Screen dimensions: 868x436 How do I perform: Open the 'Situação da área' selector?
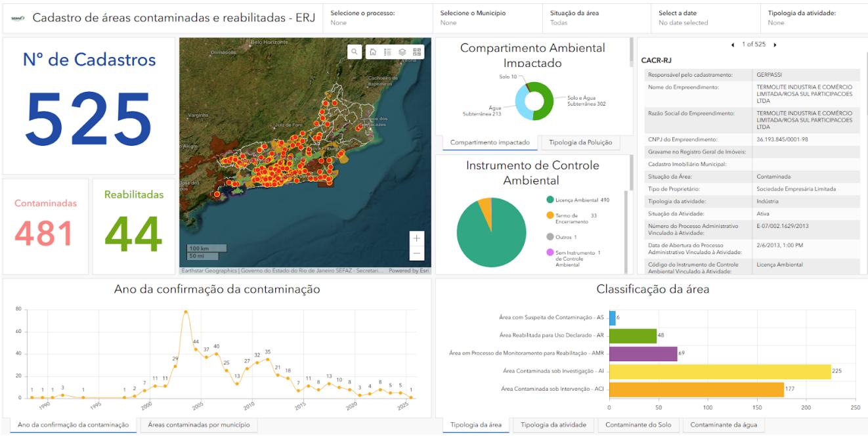(596, 18)
